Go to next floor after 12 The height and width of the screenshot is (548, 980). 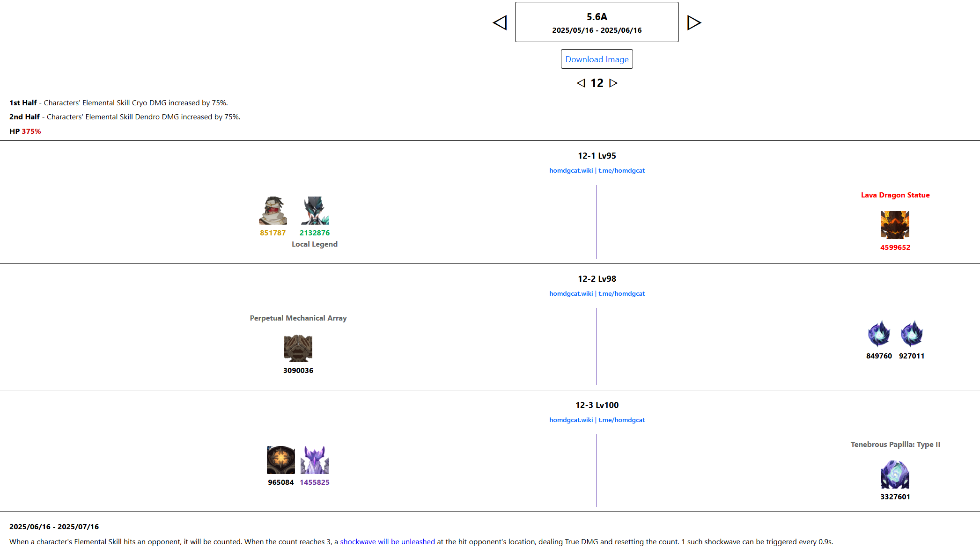point(613,83)
